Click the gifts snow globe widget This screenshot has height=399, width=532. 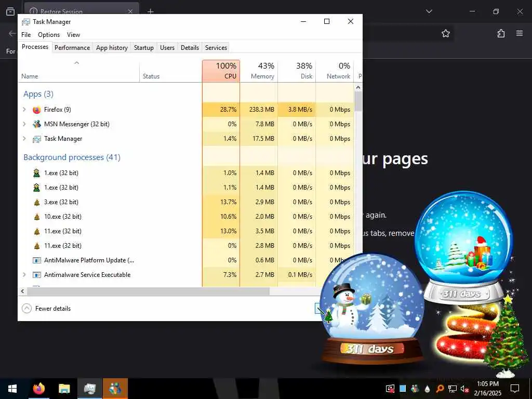tap(464, 247)
